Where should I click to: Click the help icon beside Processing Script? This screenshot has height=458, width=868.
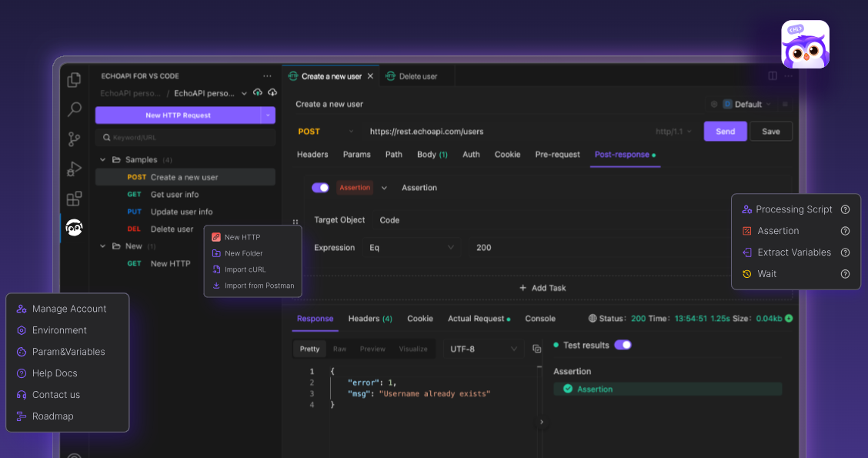846,209
